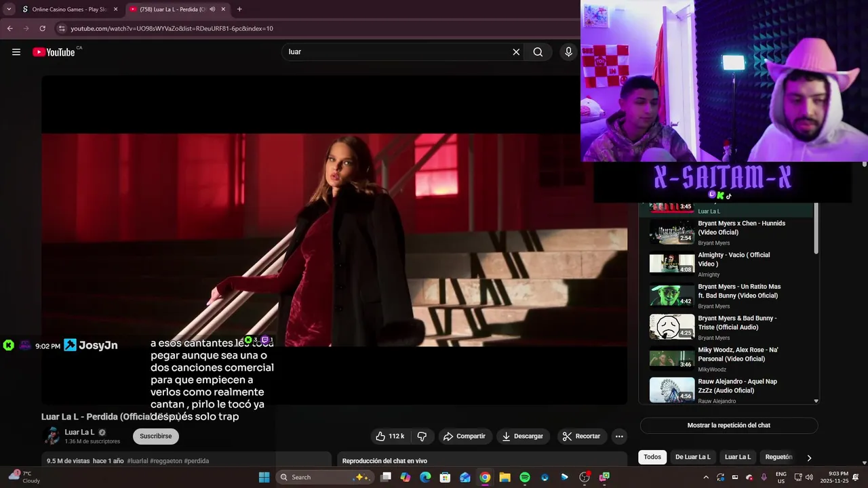This screenshot has height=488, width=868.
Task: Switch to Chrome on the taskbar
Action: (x=485, y=477)
